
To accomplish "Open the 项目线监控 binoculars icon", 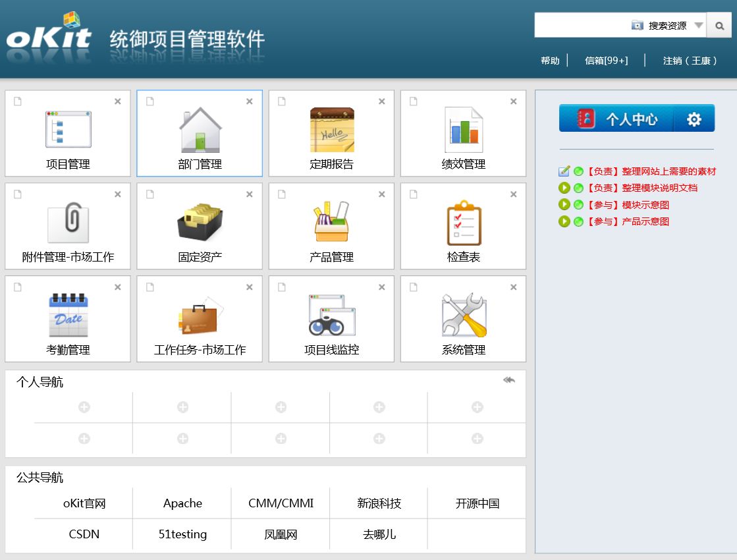I will [332, 314].
